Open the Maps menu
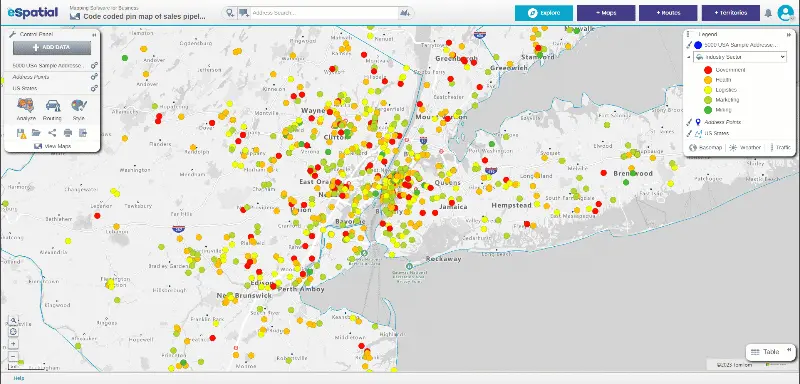Viewport: 800px width, 384px height. coord(606,13)
